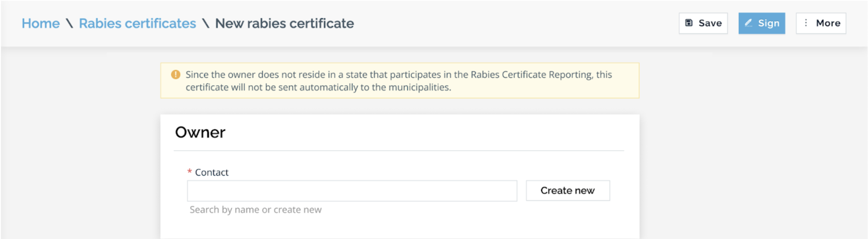Image resolution: width=868 pixels, height=239 pixels.
Task: Click the backslash separator after Home
Action: click(70, 23)
